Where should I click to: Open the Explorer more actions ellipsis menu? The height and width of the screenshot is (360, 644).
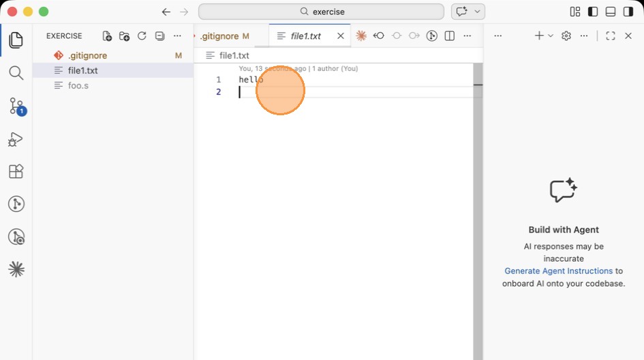(x=177, y=36)
